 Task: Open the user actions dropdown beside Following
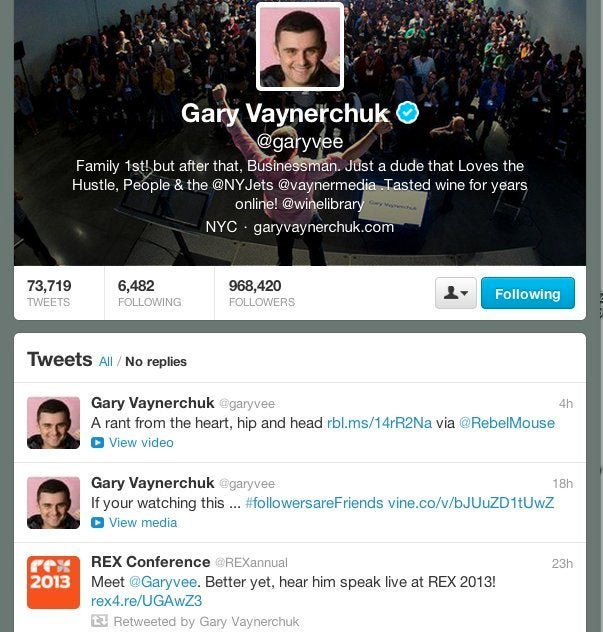pyautogui.click(x=455, y=293)
